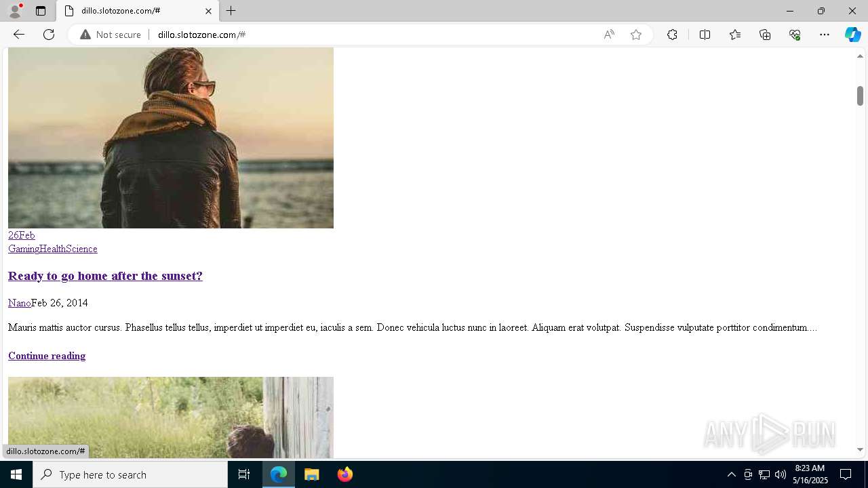Open Favorites list icon

pyautogui.click(x=735, y=35)
